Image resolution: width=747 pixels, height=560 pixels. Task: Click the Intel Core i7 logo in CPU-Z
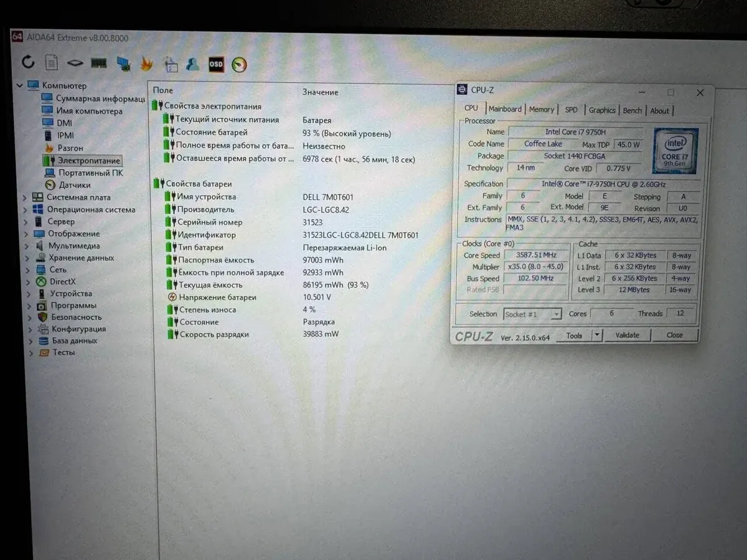click(x=675, y=151)
